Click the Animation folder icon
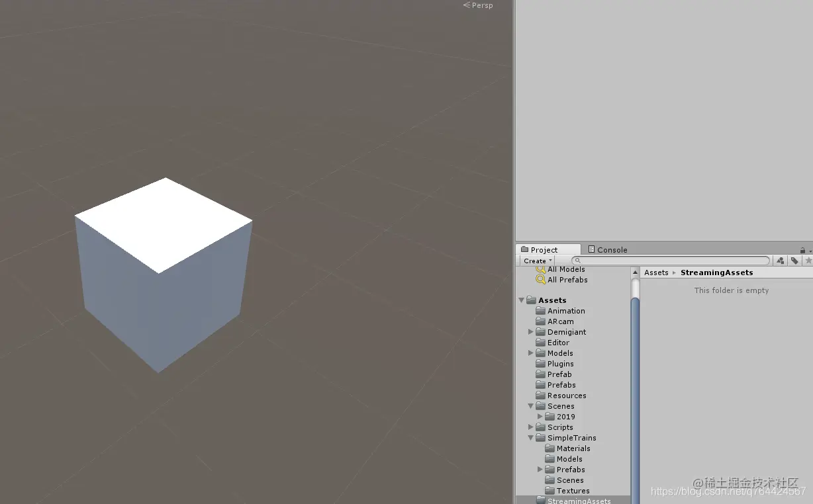Screen dimensions: 813x504 pos(540,311)
